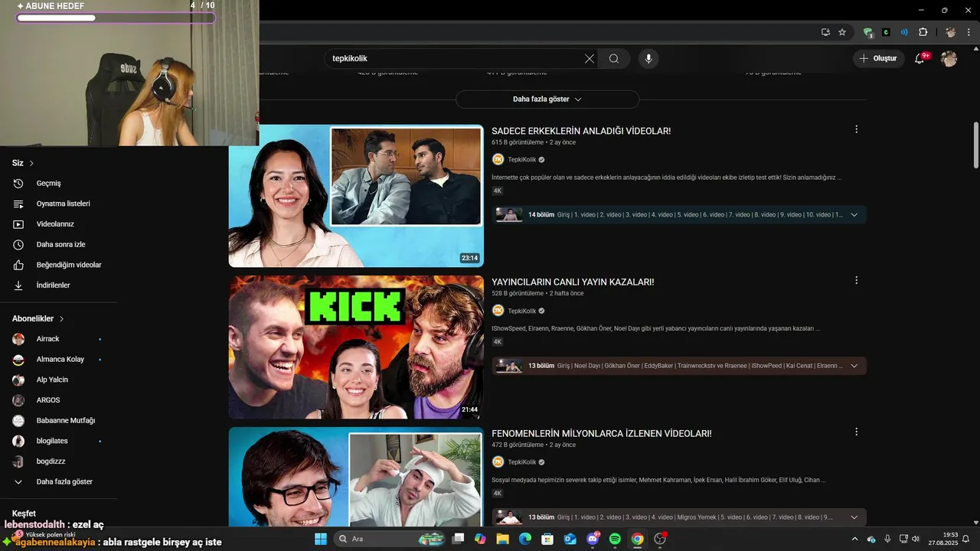Open YAYINCILARIN CANLI YAYIN KAZALARI title
The image size is (980, 551).
pos(573,282)
